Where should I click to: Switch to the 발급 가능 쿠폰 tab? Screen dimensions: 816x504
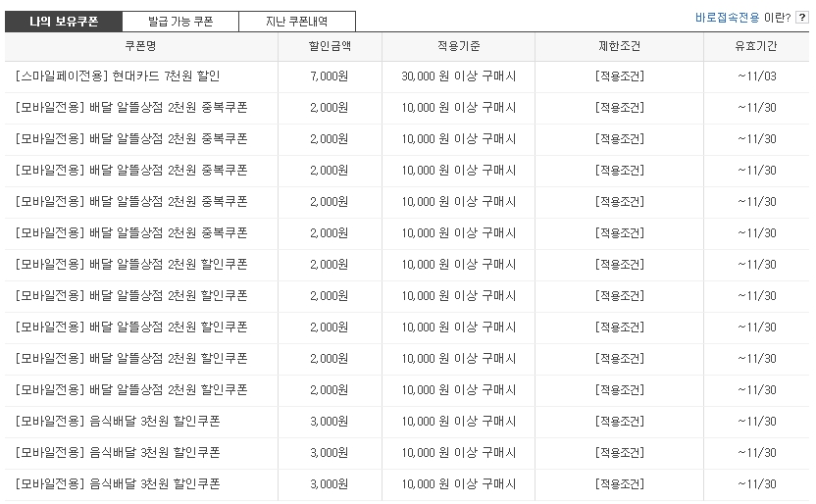[x=180, y=22]
